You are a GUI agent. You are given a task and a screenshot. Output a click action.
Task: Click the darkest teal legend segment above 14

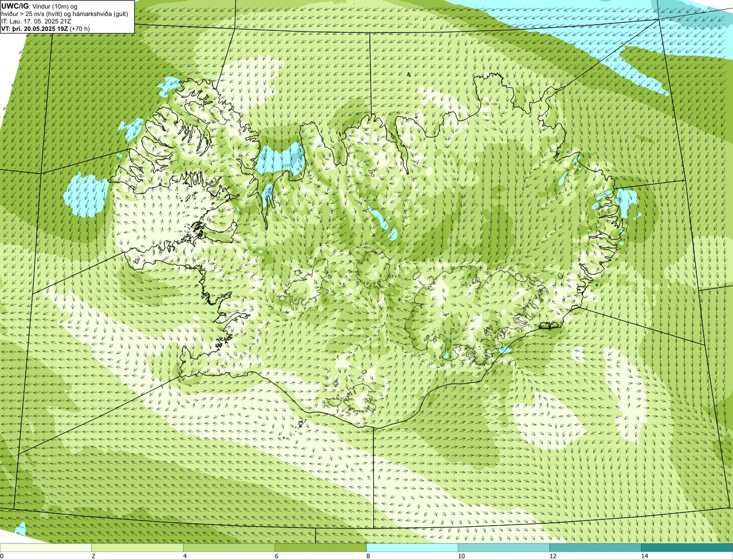click(687, 547)
